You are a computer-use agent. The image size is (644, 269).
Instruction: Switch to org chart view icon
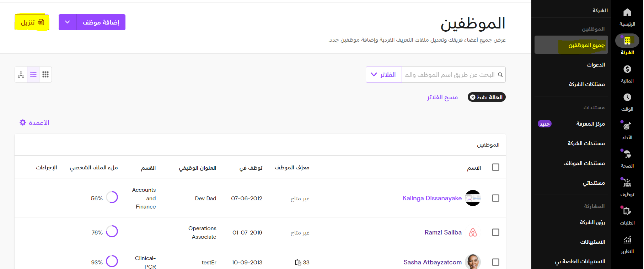pos(21,74)
